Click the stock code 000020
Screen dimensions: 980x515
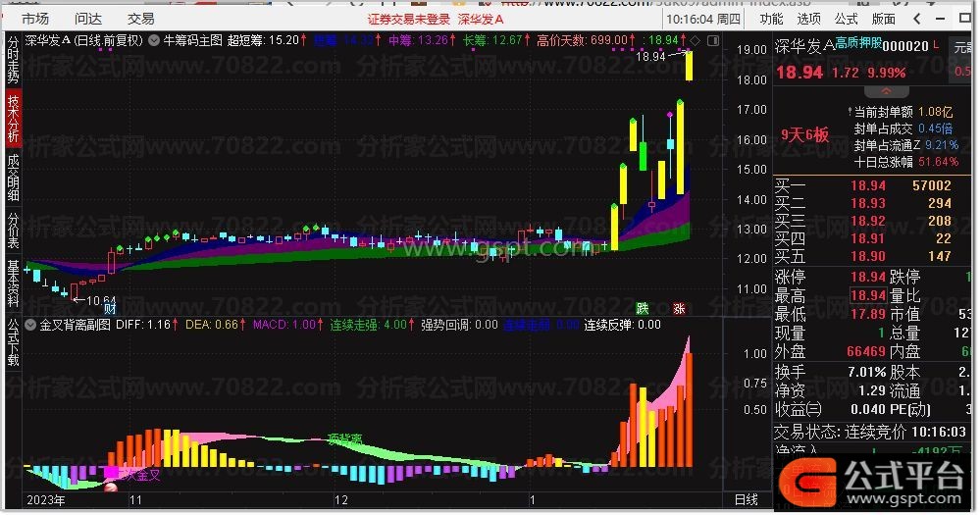(906, 46)
